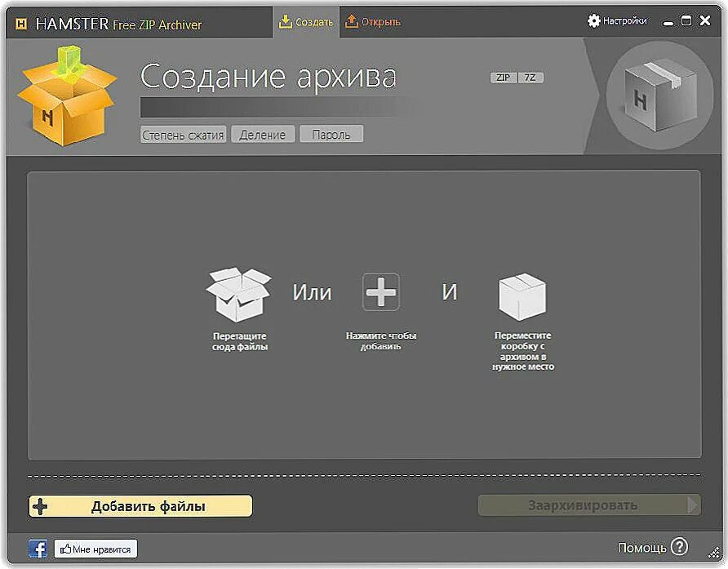
Task: Click Мне нравится like button
Action: point(95,549)
